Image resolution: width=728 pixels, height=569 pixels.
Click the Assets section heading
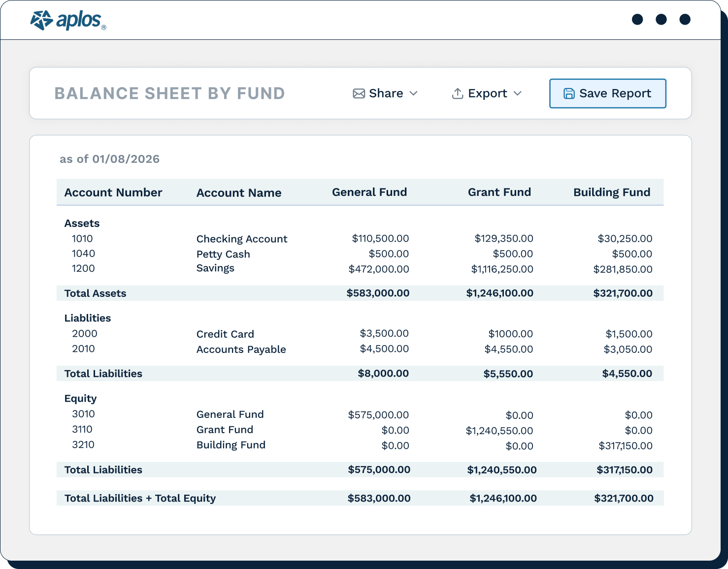click(82, 223)
